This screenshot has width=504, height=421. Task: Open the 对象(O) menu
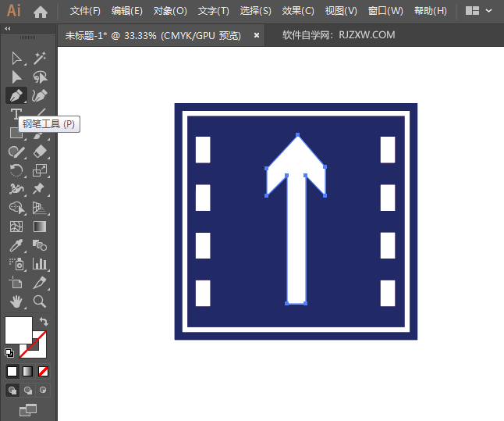[170, 11]
